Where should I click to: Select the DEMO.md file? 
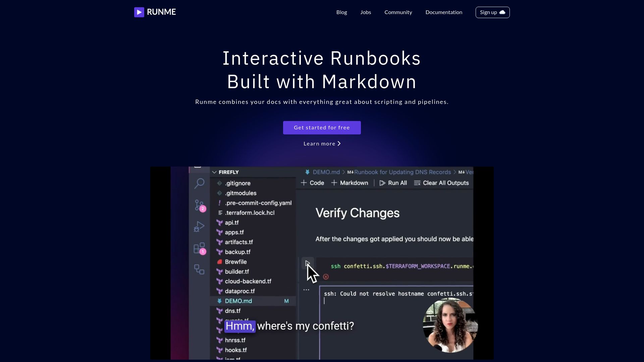point(253,301)
